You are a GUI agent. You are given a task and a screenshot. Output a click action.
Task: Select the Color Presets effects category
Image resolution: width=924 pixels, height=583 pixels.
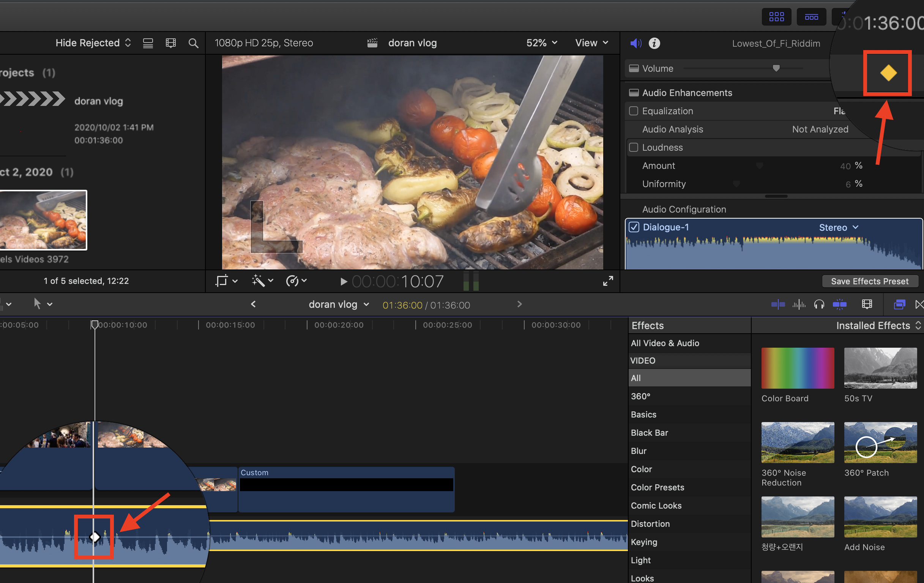click(x=657, y=487)
